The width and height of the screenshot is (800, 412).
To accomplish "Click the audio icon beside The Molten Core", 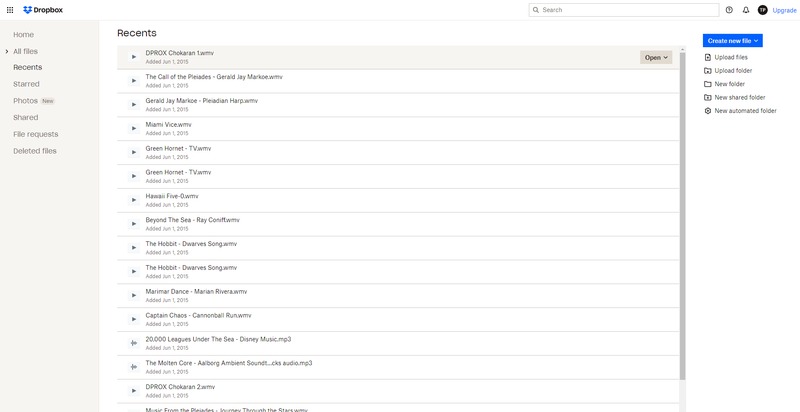I will (134, 367).
